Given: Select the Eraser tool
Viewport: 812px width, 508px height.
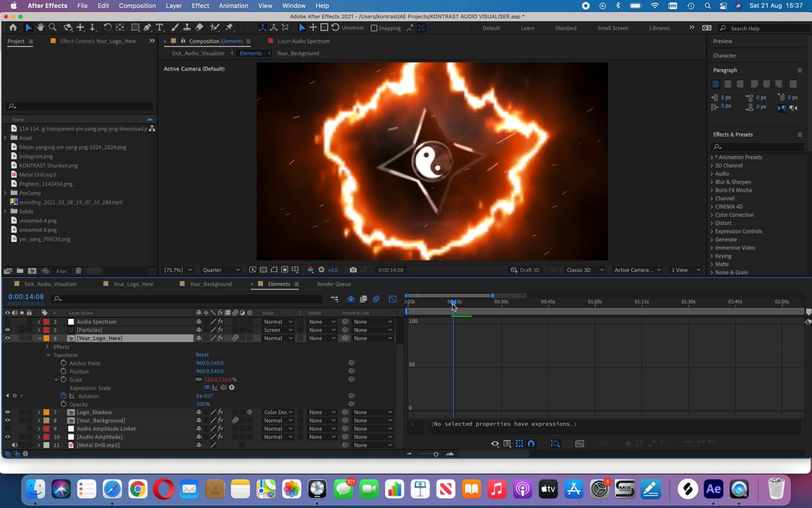Looking at the screenshot, I should (199, 28).
